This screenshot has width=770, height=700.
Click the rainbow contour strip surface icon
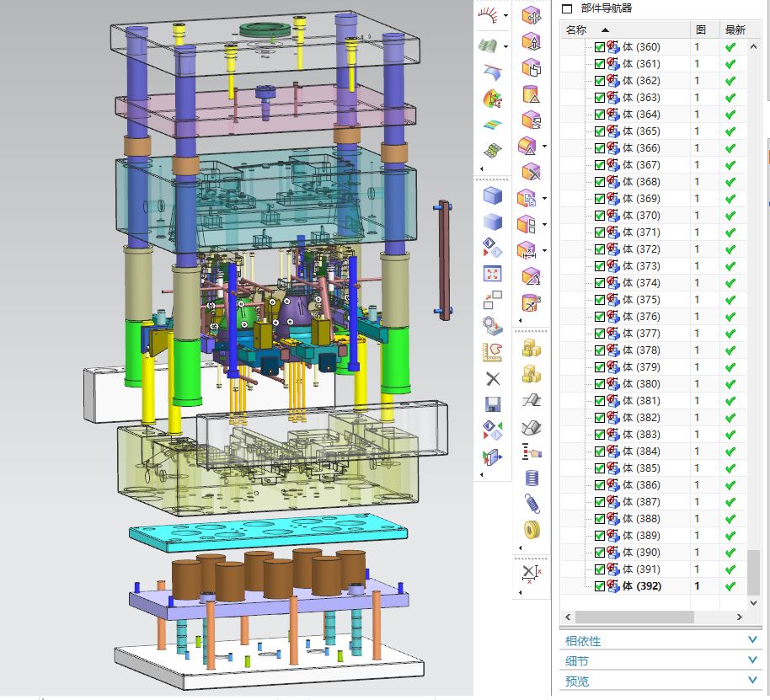point(493,126)
